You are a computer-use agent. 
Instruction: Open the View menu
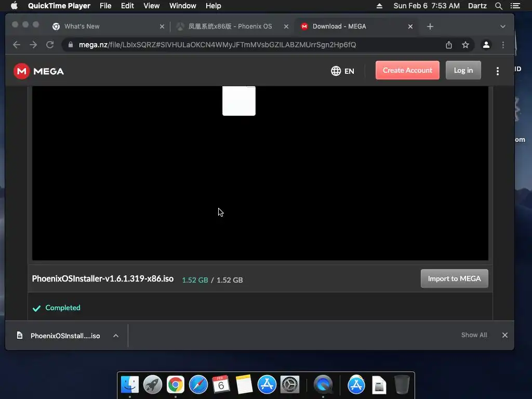click(x=151, y=6)
